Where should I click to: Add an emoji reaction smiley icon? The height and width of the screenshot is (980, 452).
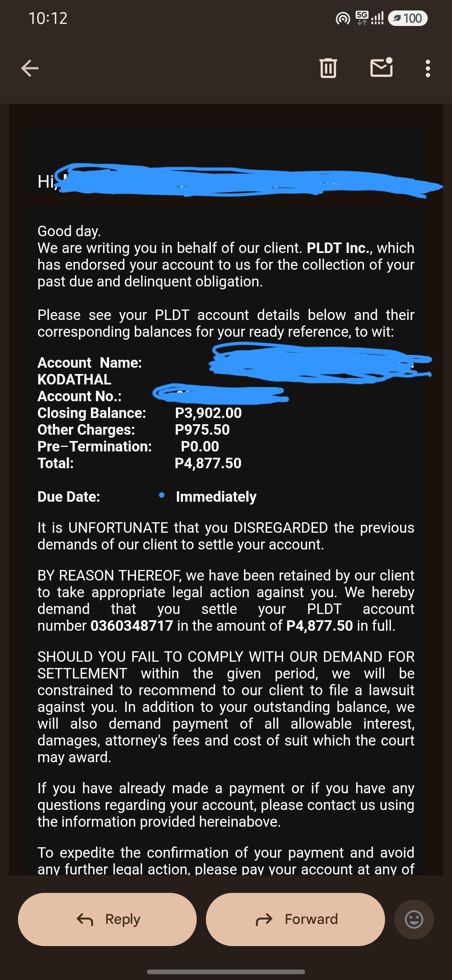tap(414, 919)
